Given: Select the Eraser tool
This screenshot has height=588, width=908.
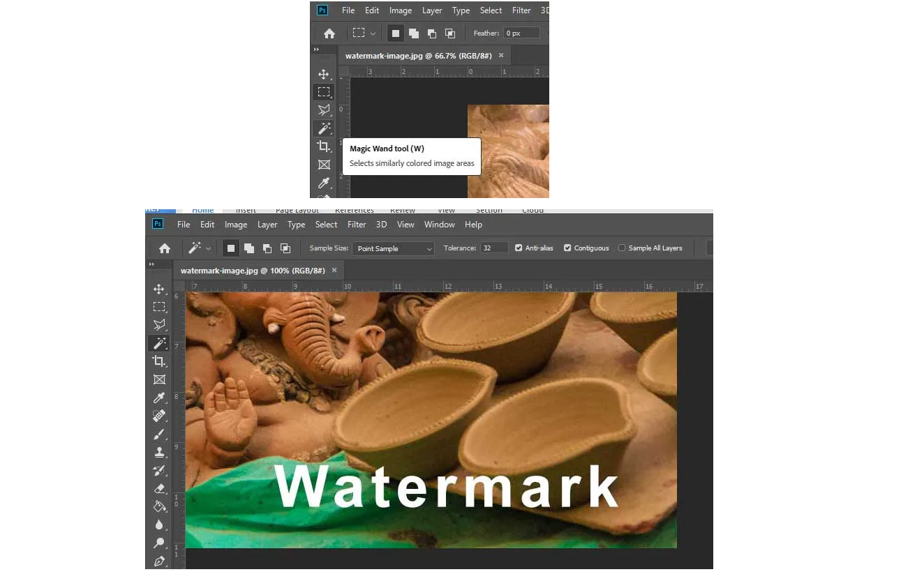Looking at the screenshot, I should [159, 488].
